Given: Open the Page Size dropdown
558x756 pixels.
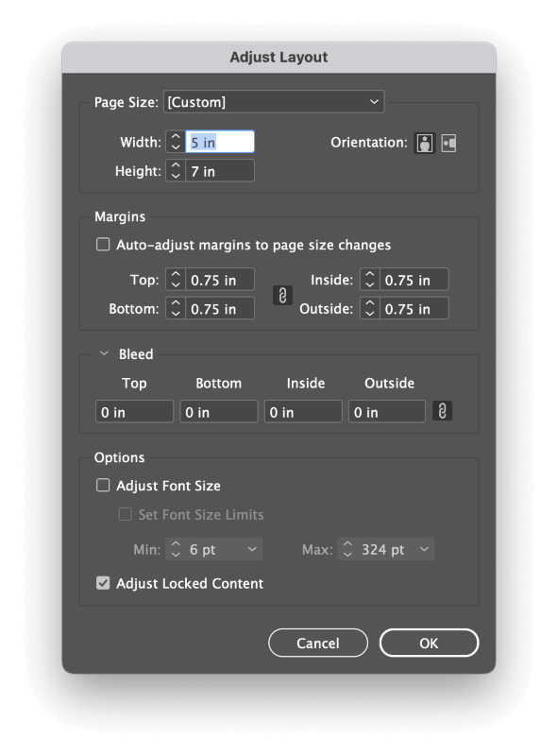Looking at the screenshot, I should coord(274,102).
